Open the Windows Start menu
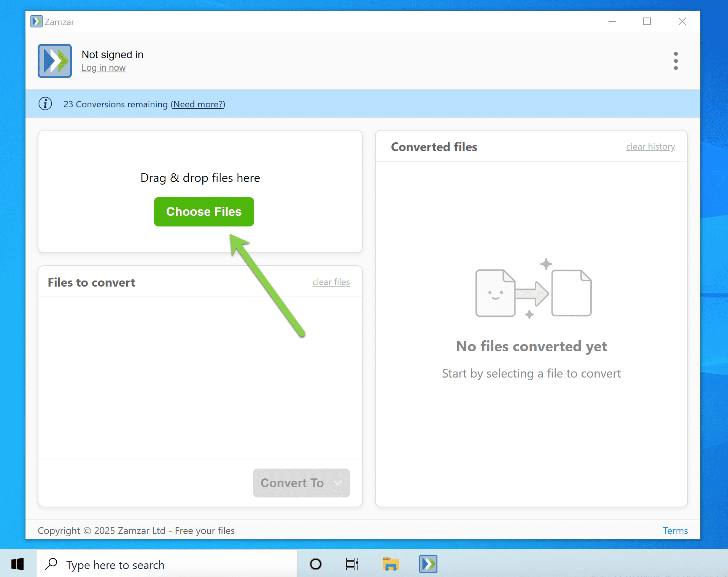This screenshot has height=577, width=728. (17, 564)
